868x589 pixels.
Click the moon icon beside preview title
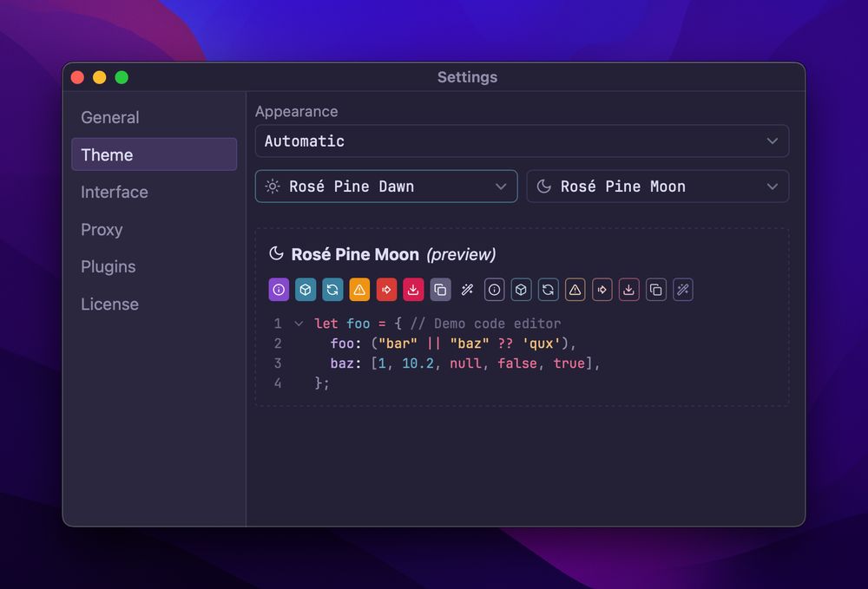pos(276,254)
